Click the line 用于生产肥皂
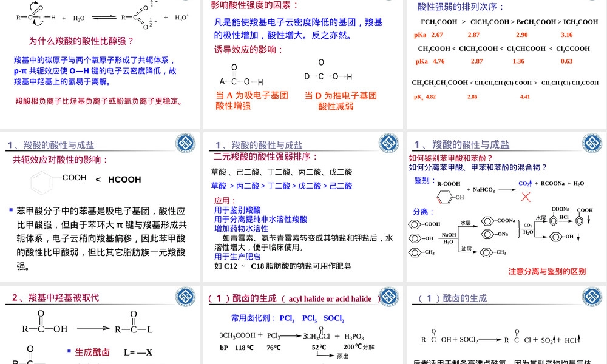 [x=237, y=257]
